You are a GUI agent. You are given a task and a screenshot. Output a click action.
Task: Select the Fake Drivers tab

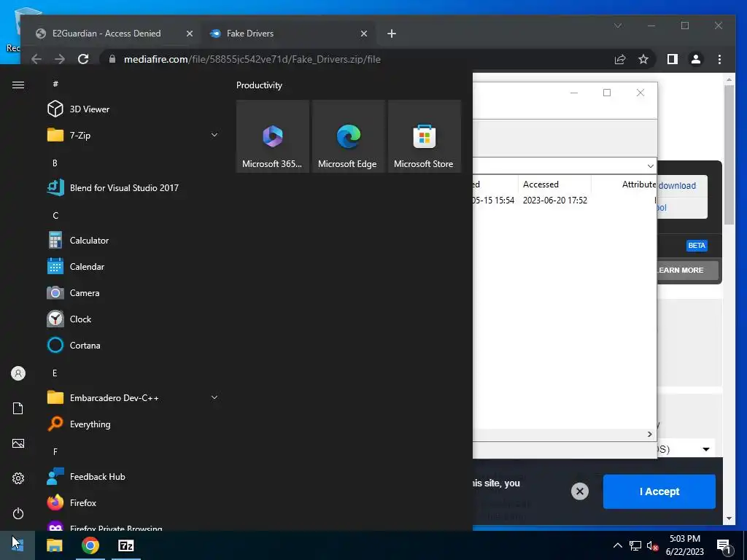coord(250,34)
